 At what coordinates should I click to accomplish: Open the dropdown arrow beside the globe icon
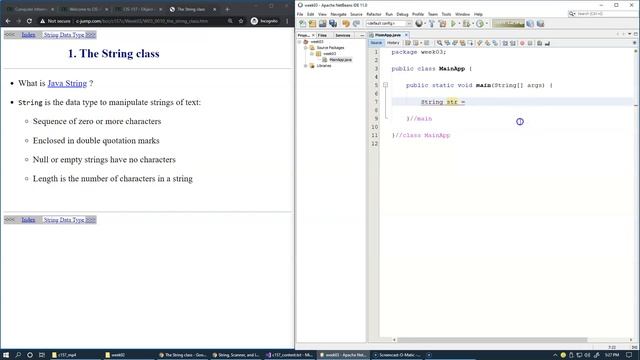425,24
